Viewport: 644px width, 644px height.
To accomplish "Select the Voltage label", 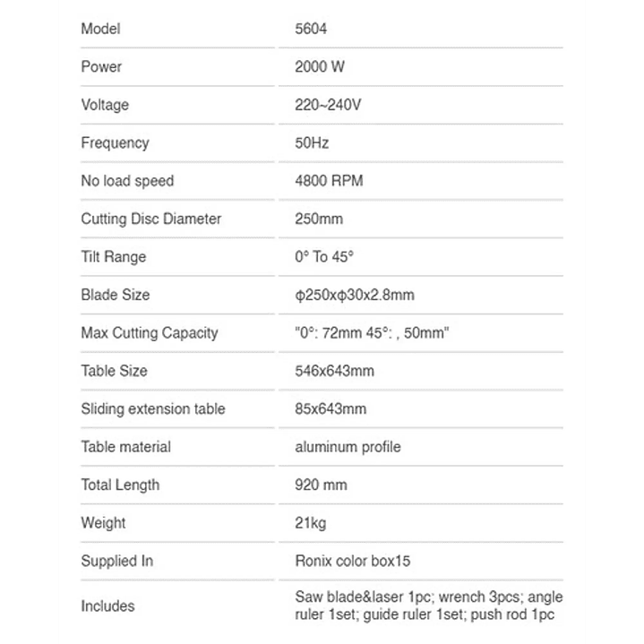I will pyautogui.click(x=105, y=105).
